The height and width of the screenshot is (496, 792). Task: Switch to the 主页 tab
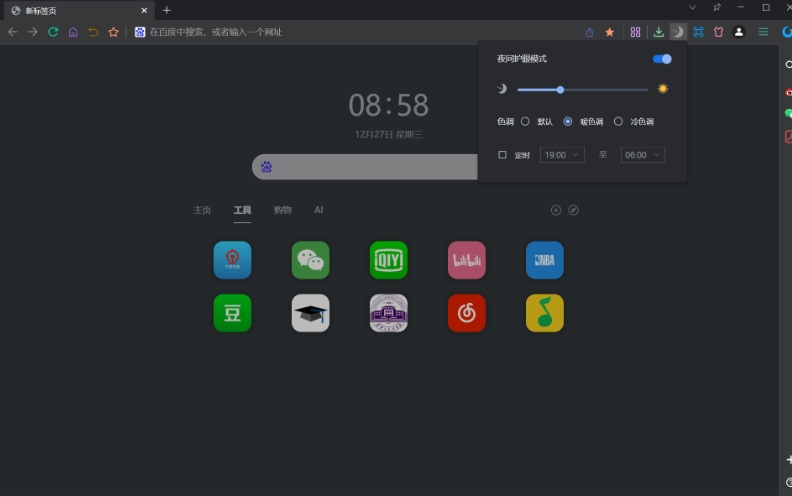202,210
